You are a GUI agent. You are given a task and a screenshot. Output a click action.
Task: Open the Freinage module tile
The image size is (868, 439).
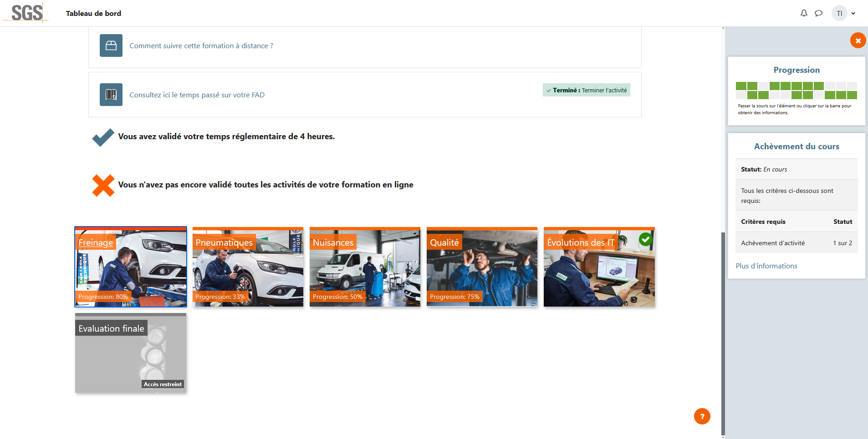pos(131,267)
